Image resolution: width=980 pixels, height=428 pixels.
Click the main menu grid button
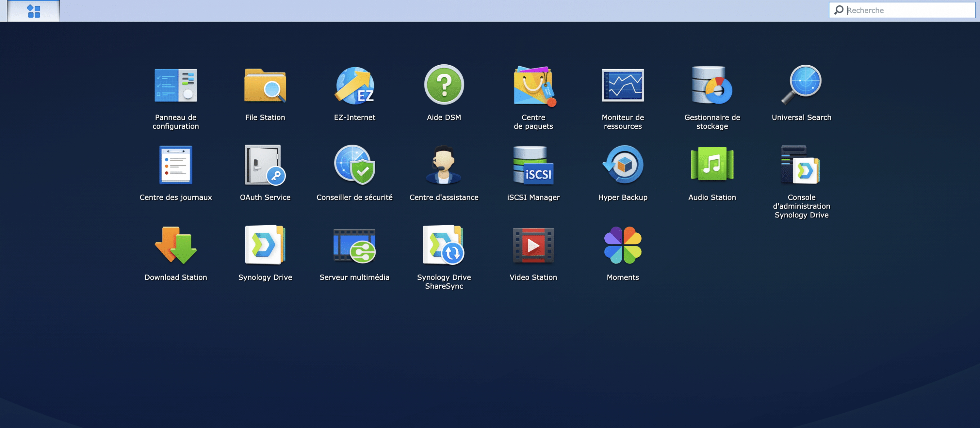point(33,11)
